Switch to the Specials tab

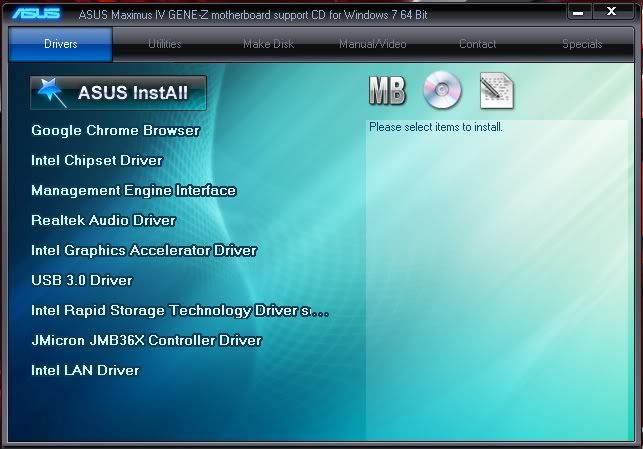tap(582, 44)
